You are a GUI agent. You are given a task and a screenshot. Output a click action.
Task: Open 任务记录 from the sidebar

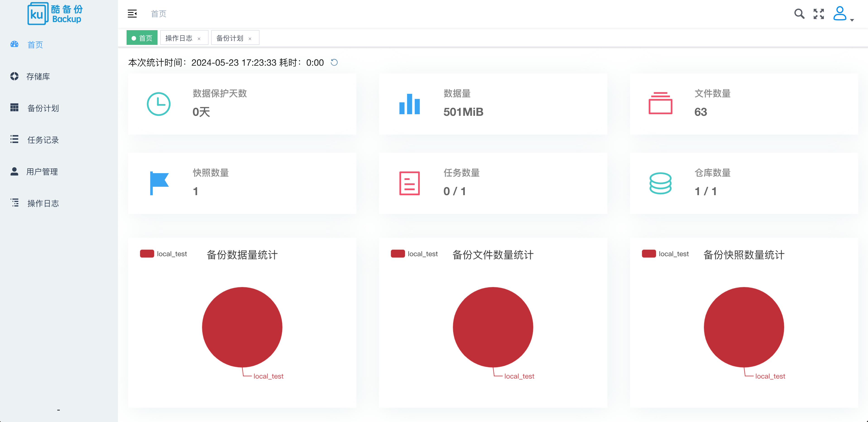tap(43, 140)
